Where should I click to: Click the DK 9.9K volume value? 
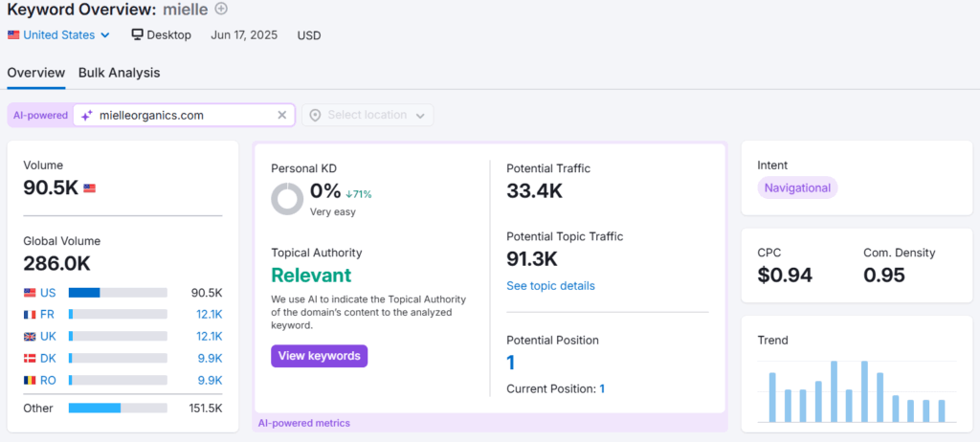pyautogui.click(x=212, y=358)
